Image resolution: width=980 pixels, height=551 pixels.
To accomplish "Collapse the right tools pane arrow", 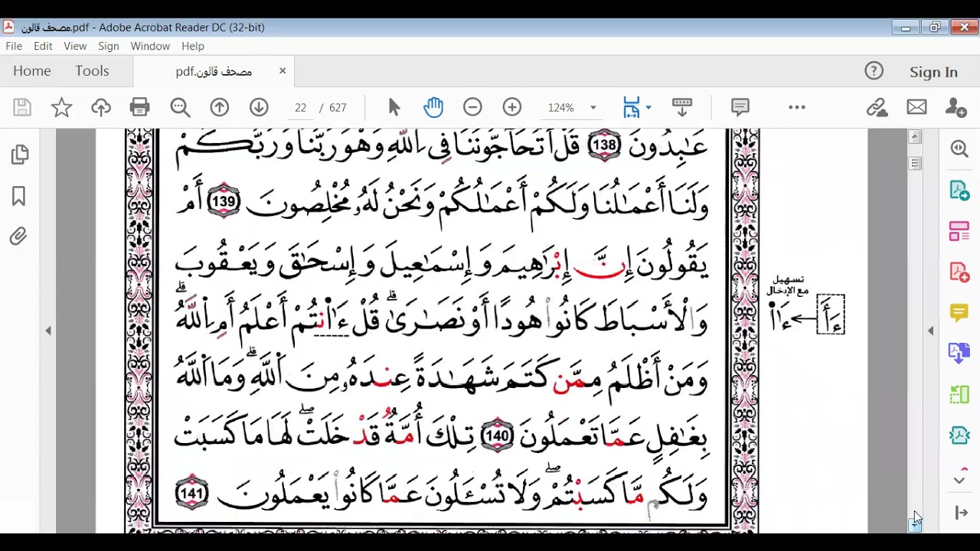I will [962, 513].
